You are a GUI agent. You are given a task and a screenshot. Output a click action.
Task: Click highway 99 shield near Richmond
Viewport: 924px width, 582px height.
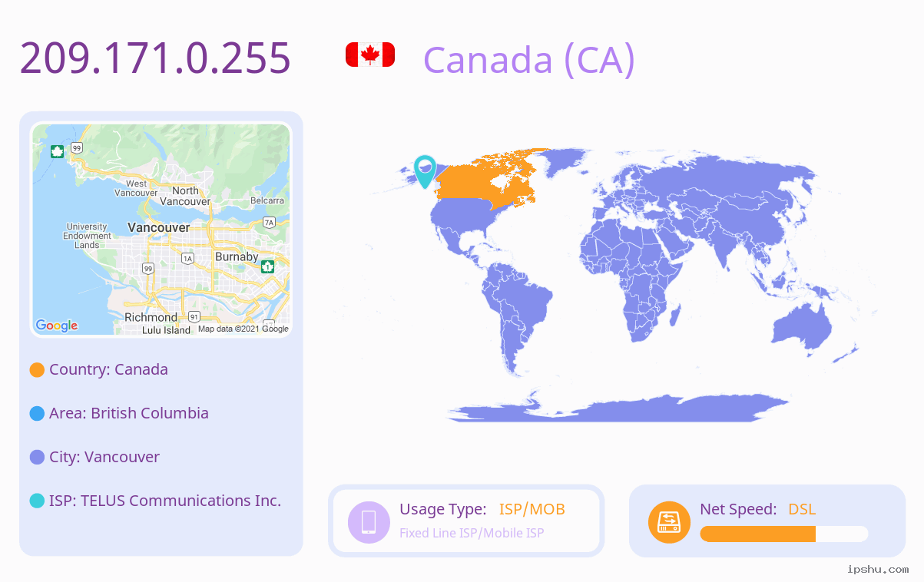coord(147,268)
